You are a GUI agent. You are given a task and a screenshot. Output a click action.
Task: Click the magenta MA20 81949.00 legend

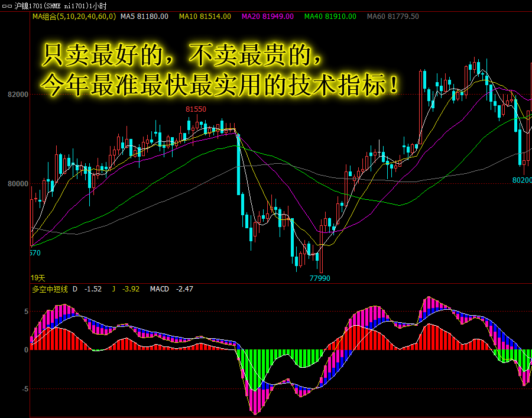coord(267,17)
